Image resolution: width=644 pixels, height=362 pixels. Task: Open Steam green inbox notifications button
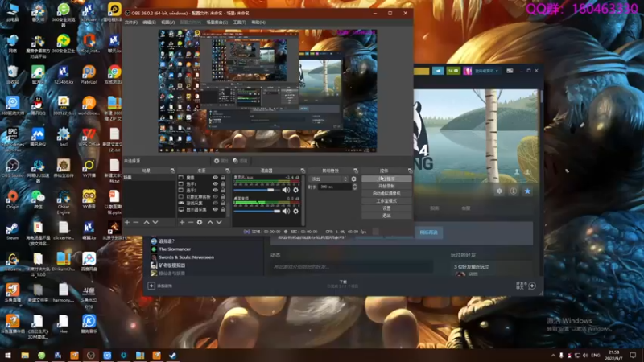click(x=453, y=71)
